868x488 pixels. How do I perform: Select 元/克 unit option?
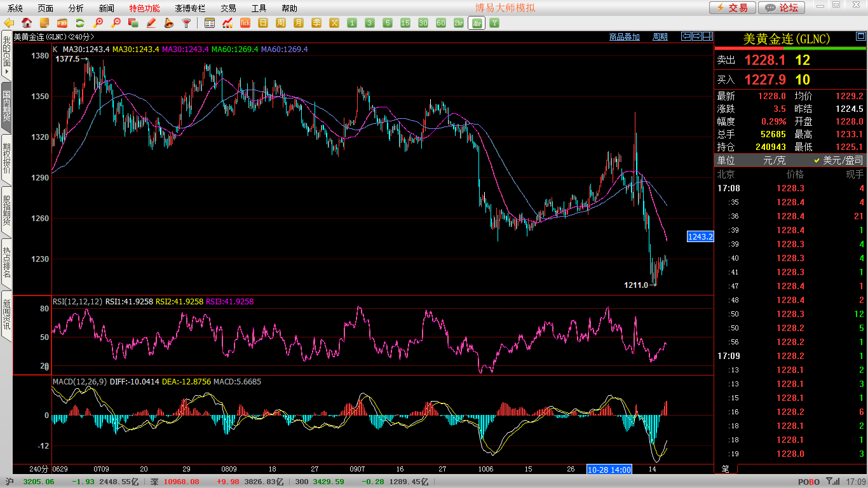click(x=774, y=161)
